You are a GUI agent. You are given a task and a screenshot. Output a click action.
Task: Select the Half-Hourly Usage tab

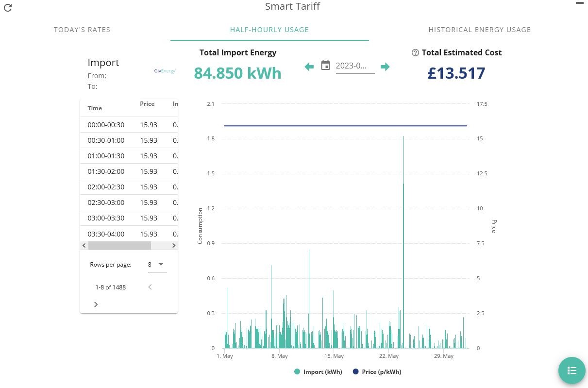pos(269,30)
